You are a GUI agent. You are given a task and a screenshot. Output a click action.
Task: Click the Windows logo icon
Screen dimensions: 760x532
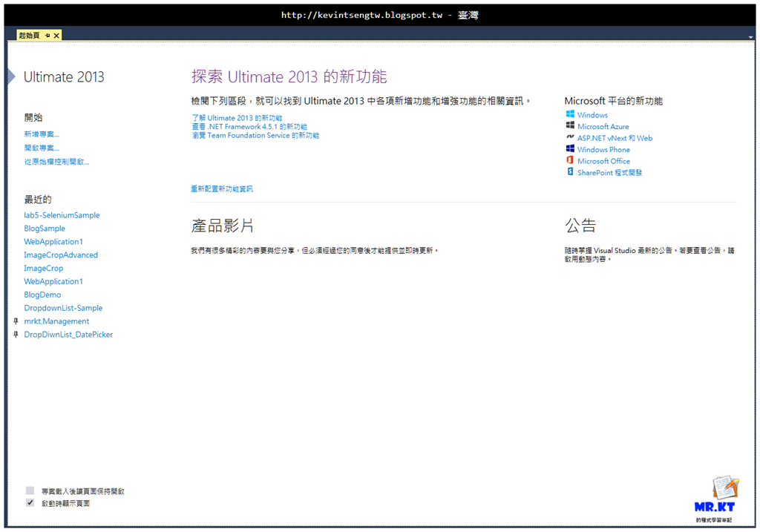570,114
